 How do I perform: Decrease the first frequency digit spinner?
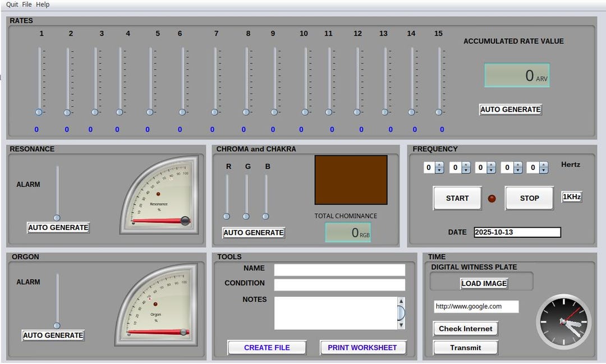pos(439,171)
